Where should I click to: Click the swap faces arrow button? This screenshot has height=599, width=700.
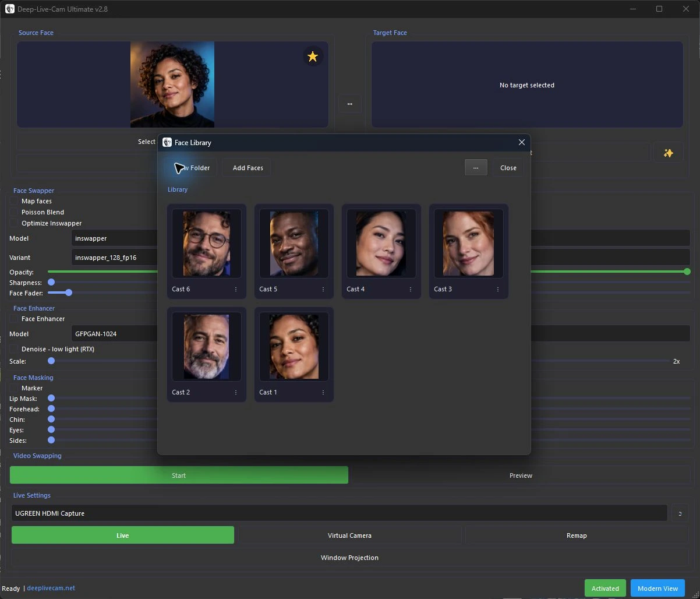(x=349, y=104)
